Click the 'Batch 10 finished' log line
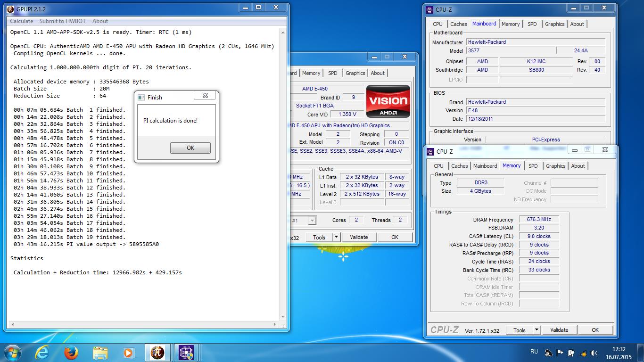 [69, 173]
